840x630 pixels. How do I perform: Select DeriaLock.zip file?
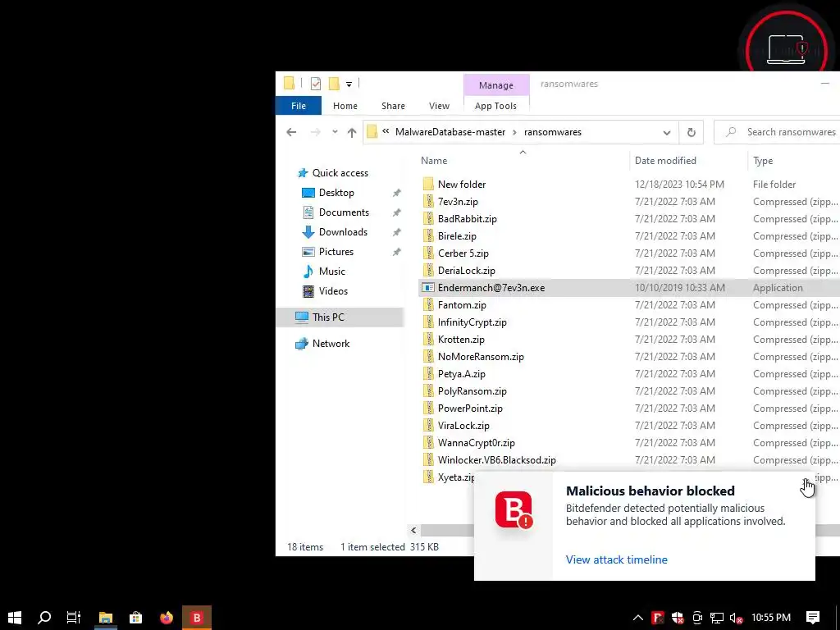click(x=466, y=271)
